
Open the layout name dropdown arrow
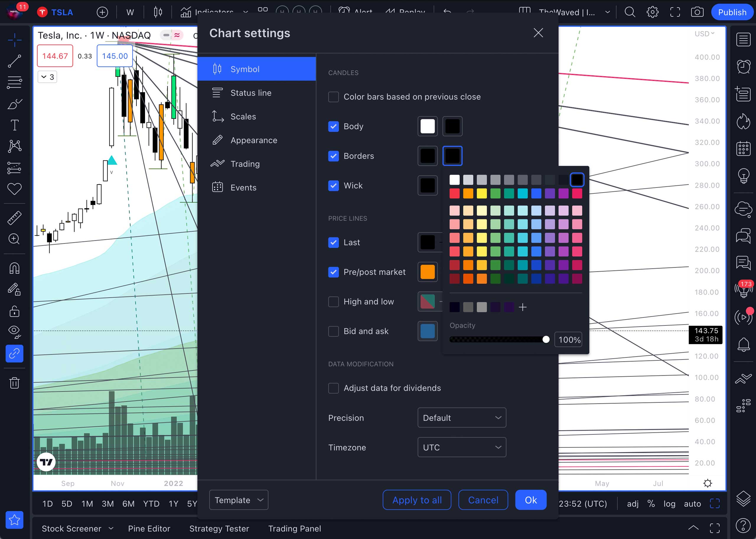pyautogui.click(x=608, y=12)
